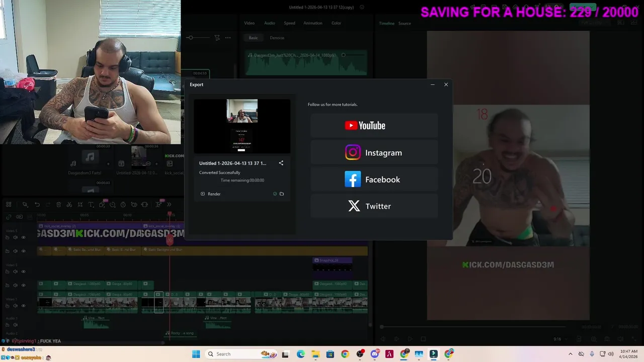Open the microphone indicator in system tray
Image resolution: width=644 pixels, height=362 pixels.
point(592,354)
